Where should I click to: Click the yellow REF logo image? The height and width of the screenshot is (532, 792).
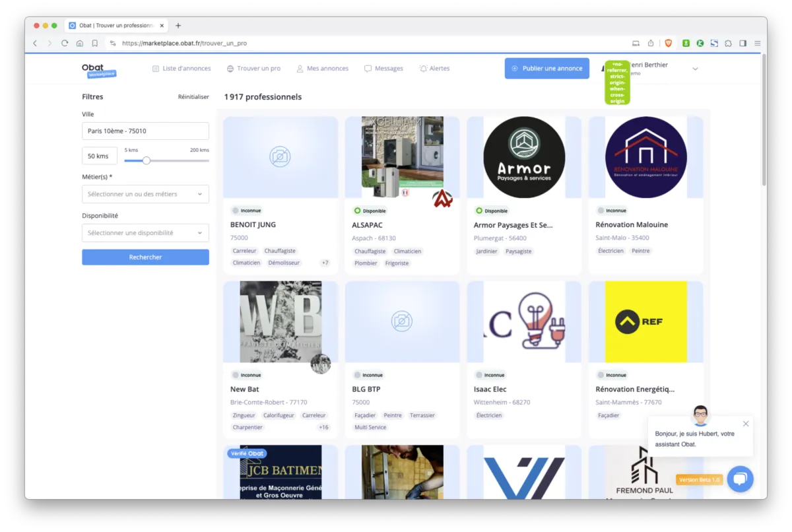645,321
